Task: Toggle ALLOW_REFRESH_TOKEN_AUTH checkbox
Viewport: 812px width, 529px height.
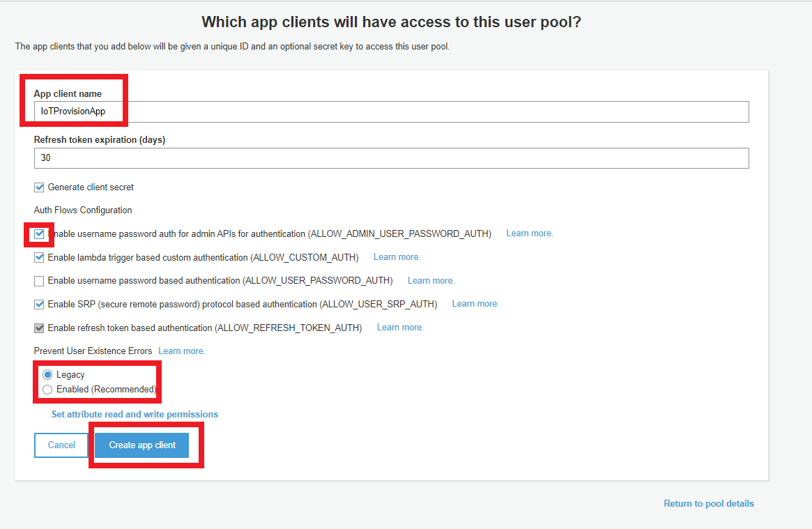Action: [x=39, y=328]
